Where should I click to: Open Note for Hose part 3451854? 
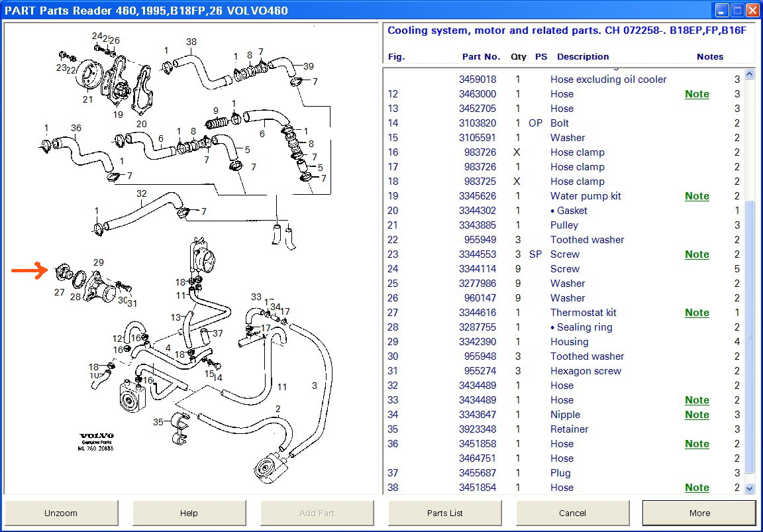(x=697, y=488)
